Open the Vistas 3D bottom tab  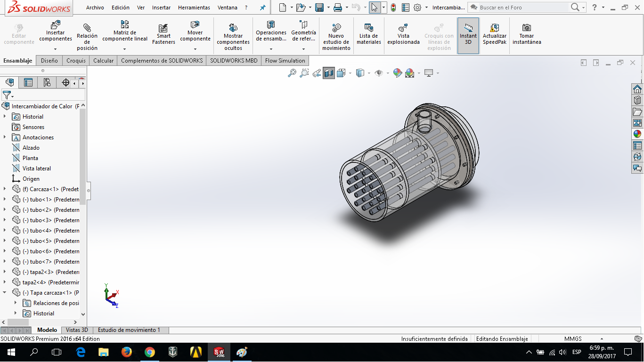(77, 330)
